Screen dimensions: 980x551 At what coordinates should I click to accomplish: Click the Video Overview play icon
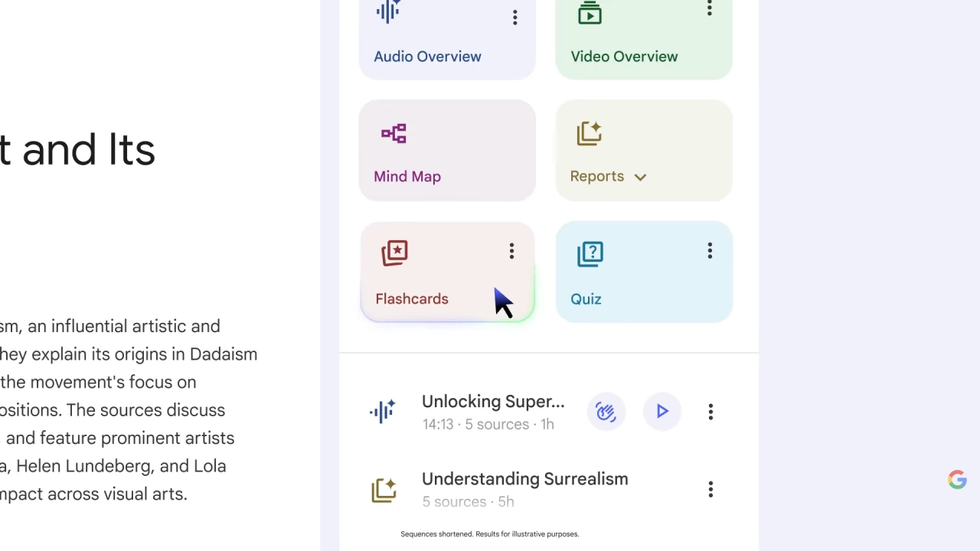(590, 13)
